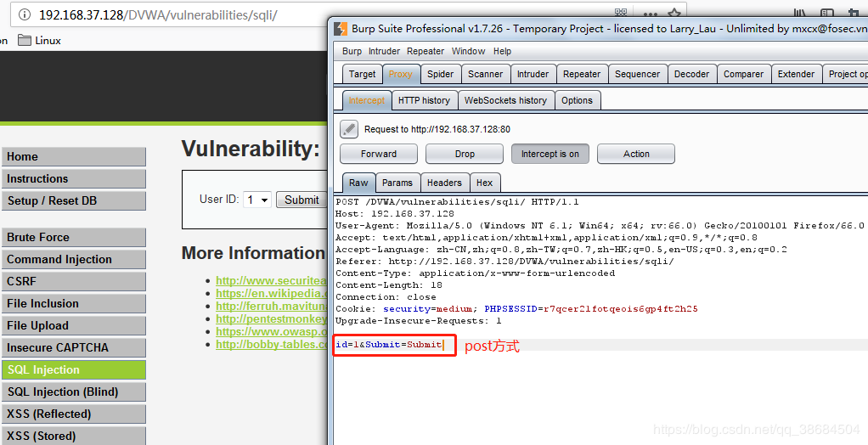Image resolution: width=868 pixels, height=445 pixels.
Task: Switch to the Proxy tab
Action: pos(400,74)
